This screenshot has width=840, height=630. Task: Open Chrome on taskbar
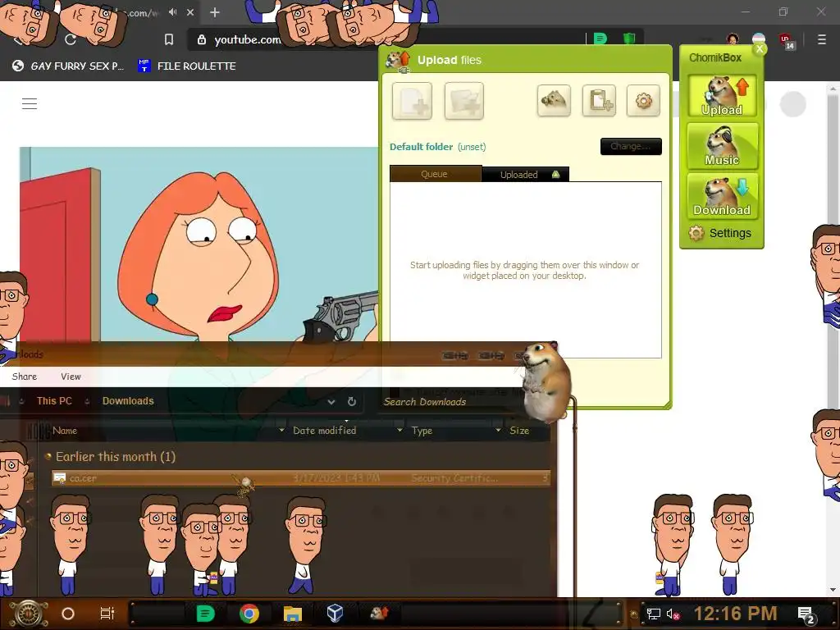pyautogui.click(x=249, y=614)
